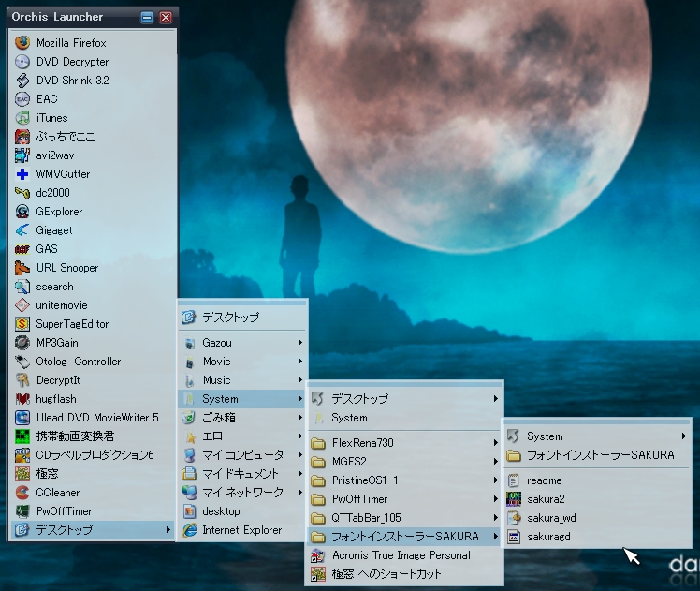Expand arrow next to マイ ネットワーク
Screen dimensions: 700x591
[x=300, y=493]
